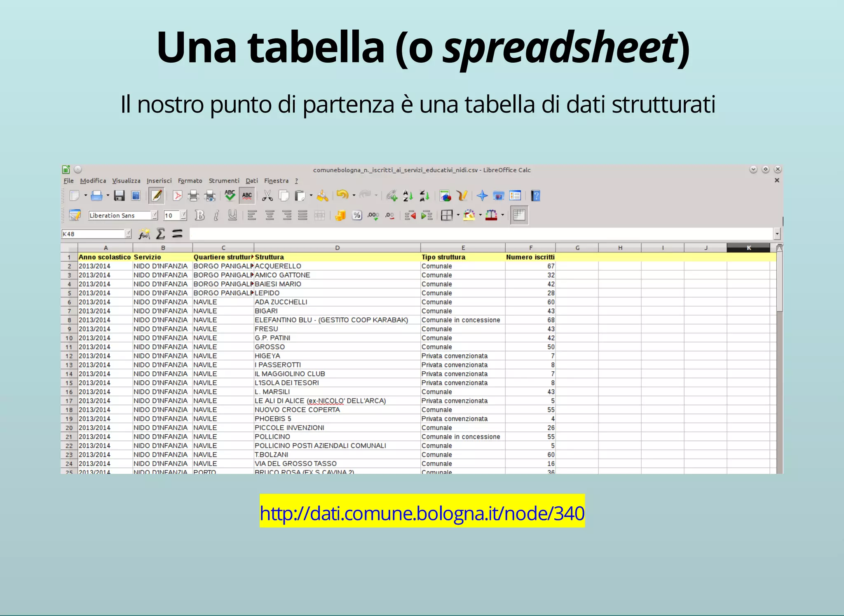
Task: Open the Modifica menu
Action: coord(93,181)
